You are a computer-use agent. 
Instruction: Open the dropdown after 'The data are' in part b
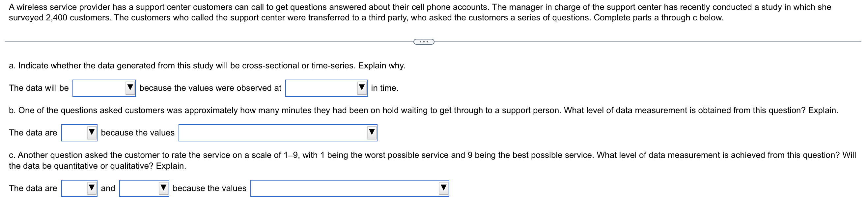pos(79,133)
